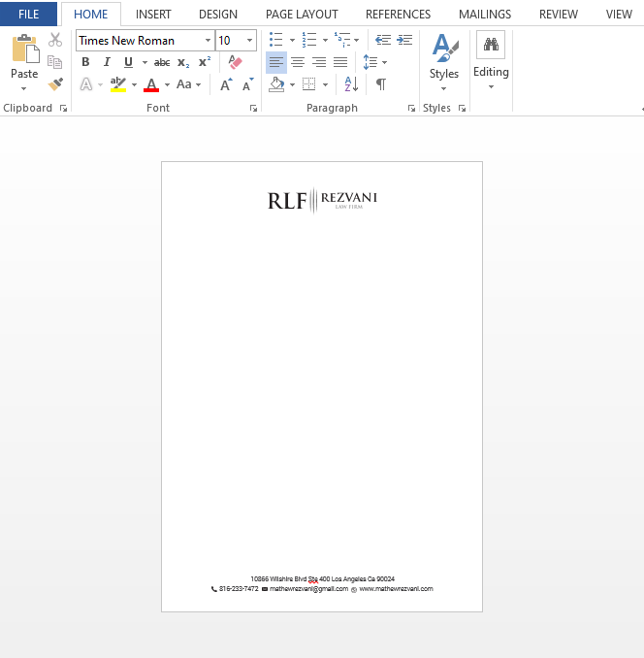This screenshot has height=658, width=644.
Task: Open the FILE tab
Action: click(x=28, y=14)
